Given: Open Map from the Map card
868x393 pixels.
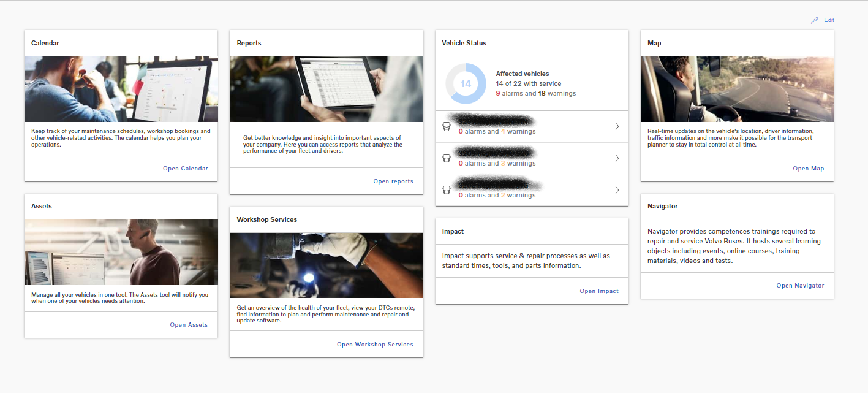Looking at the screenshot, I should (x=808, y=168).
